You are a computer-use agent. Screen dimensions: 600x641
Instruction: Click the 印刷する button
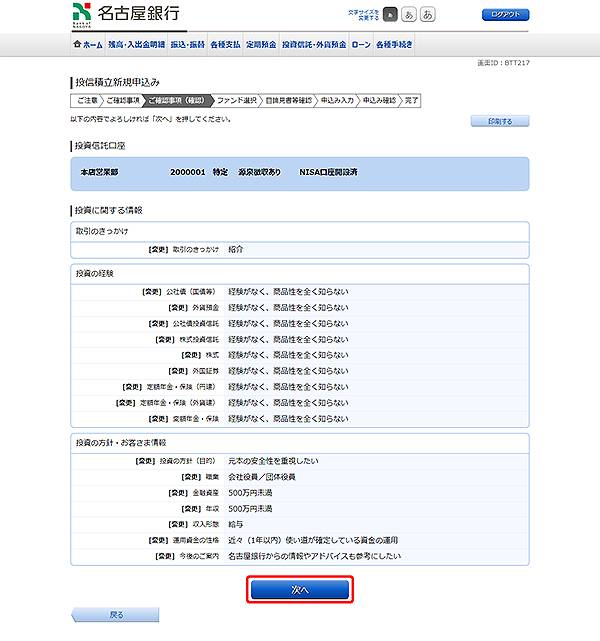(x=500, y=121)
